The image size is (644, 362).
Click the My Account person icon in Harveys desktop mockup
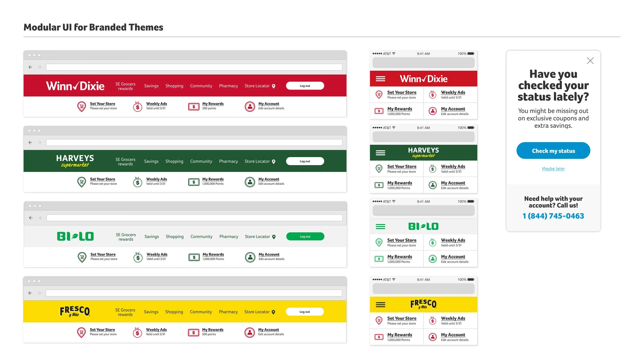click(x=250, y=182)
